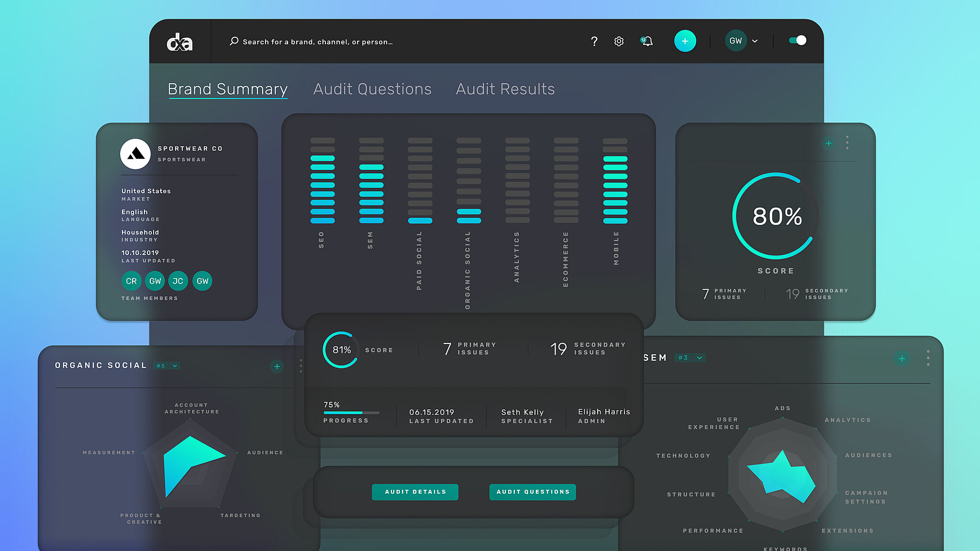This screenshot has width=980, height=551.
Task: Click the Sportwear Co brand logo
Action: tap(135, 154)
